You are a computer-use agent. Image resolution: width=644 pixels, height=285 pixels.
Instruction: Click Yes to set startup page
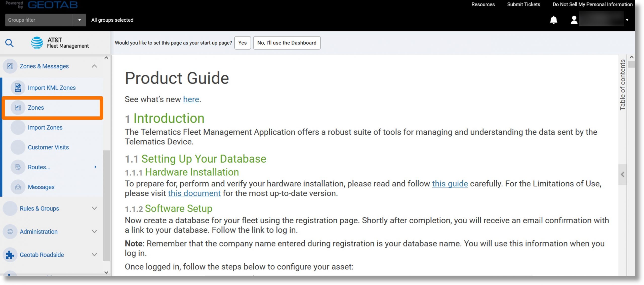coord(242,43)
